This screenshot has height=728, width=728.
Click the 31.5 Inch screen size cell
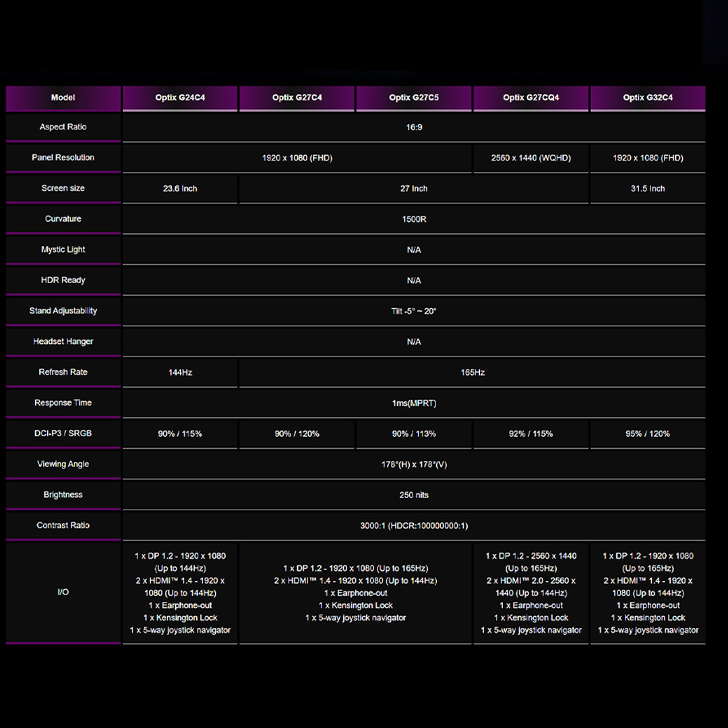(648, 189)
